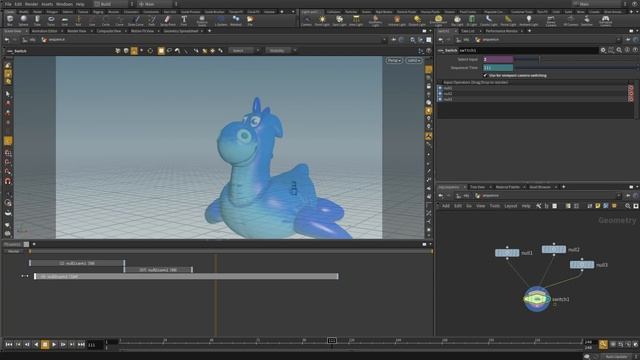This screenshot has width=640, height=360.
Task: Click Layout in network editor menu
Action: (x=511, y=206)
